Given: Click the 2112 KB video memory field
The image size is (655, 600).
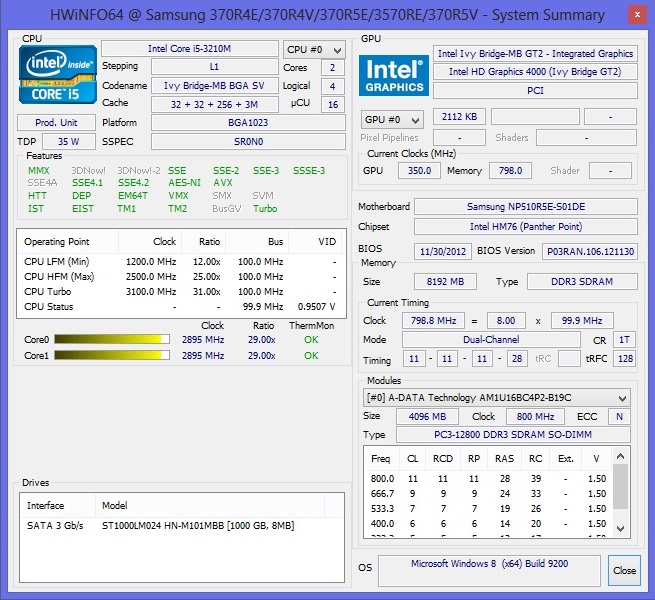Looking at the screenshot, I should 460,117.
